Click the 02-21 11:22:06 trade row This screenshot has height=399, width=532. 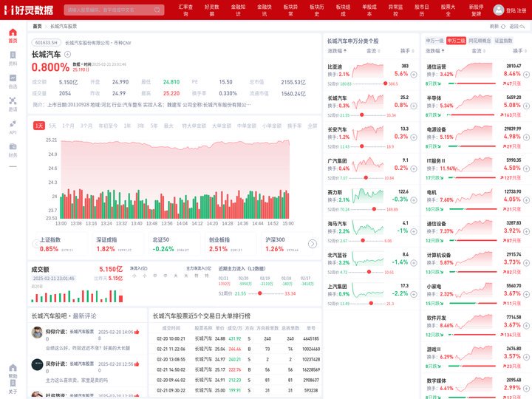point(235,349)
